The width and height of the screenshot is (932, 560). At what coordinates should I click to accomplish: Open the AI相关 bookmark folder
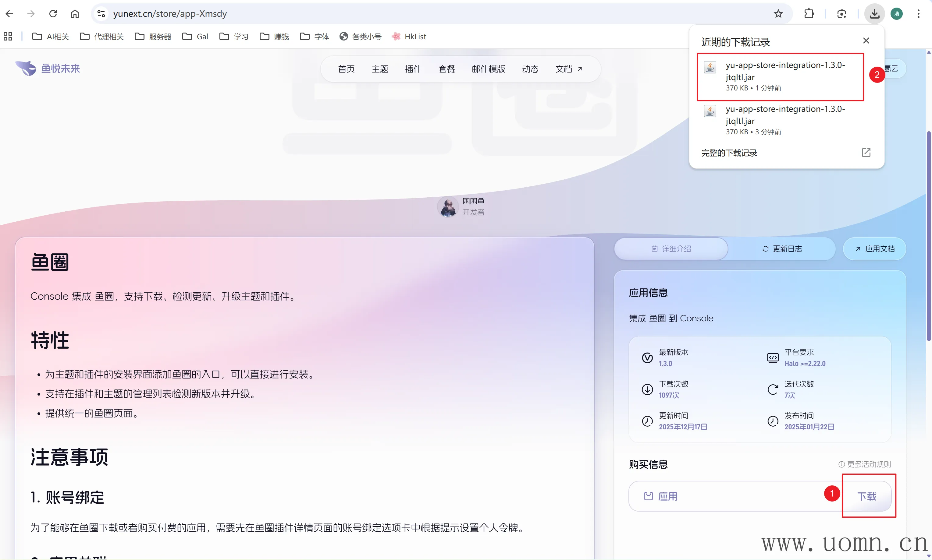(51, 36)
